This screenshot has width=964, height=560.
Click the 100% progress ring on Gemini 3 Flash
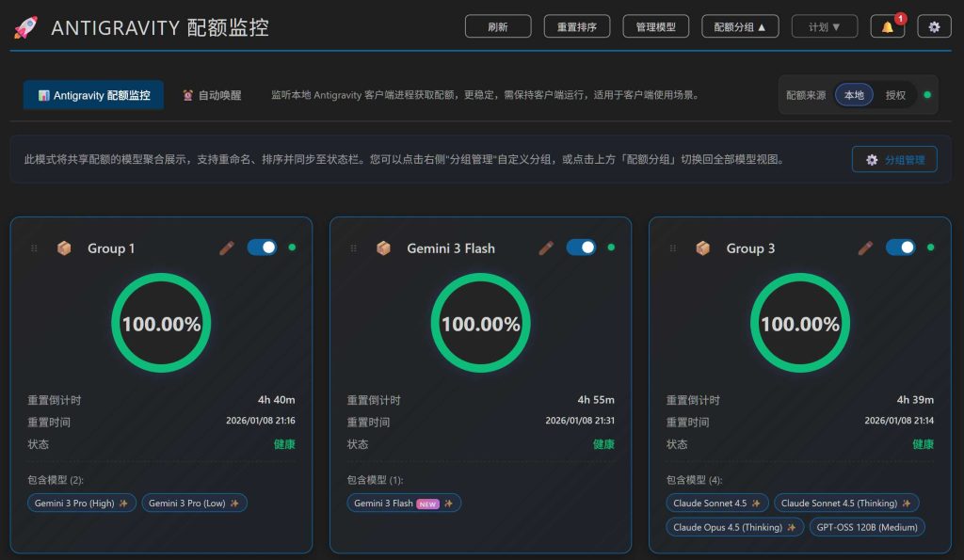[x=480, y=323]
